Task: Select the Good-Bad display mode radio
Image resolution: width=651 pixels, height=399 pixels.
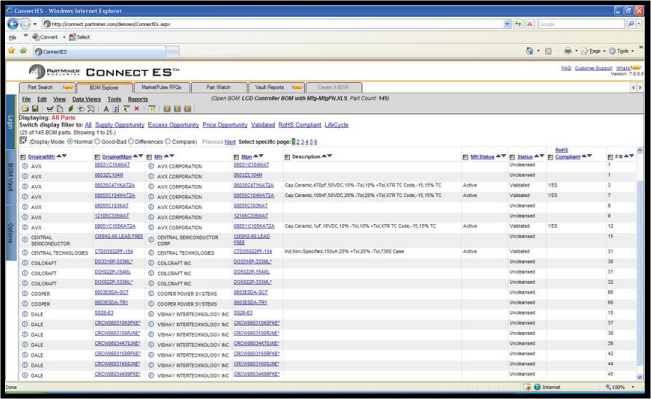Action: (x=97, y=142)
